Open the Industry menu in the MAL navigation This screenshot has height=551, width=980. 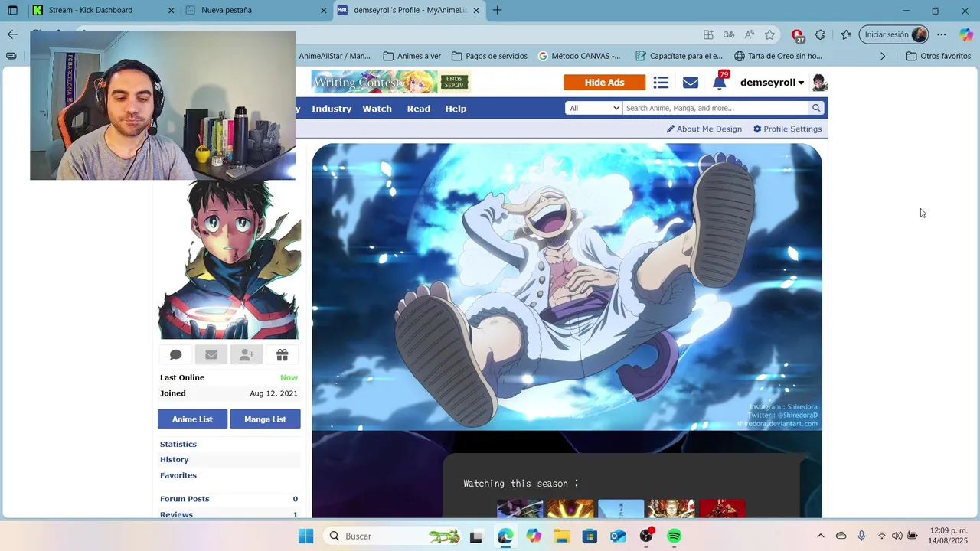tap(332, 109)
